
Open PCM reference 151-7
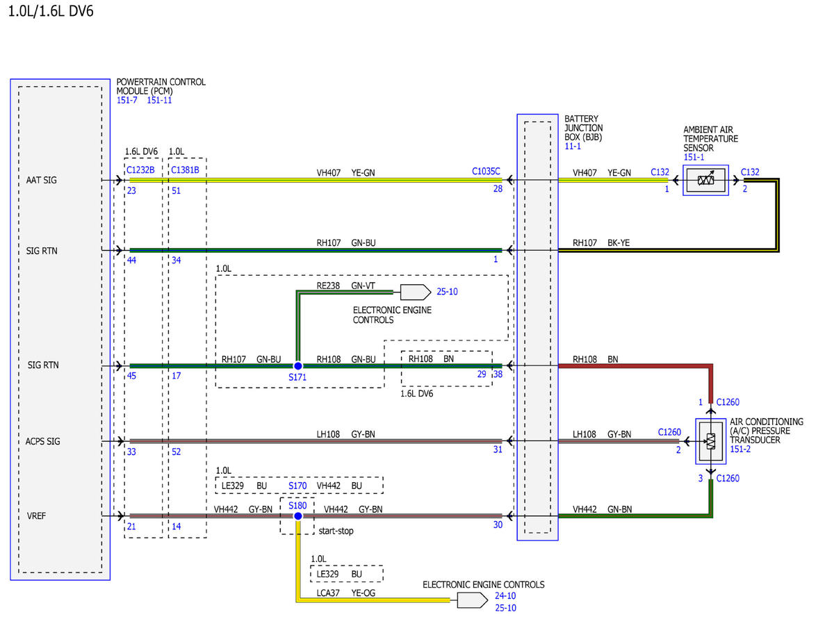pyautogui.click(x=127, y=100)
